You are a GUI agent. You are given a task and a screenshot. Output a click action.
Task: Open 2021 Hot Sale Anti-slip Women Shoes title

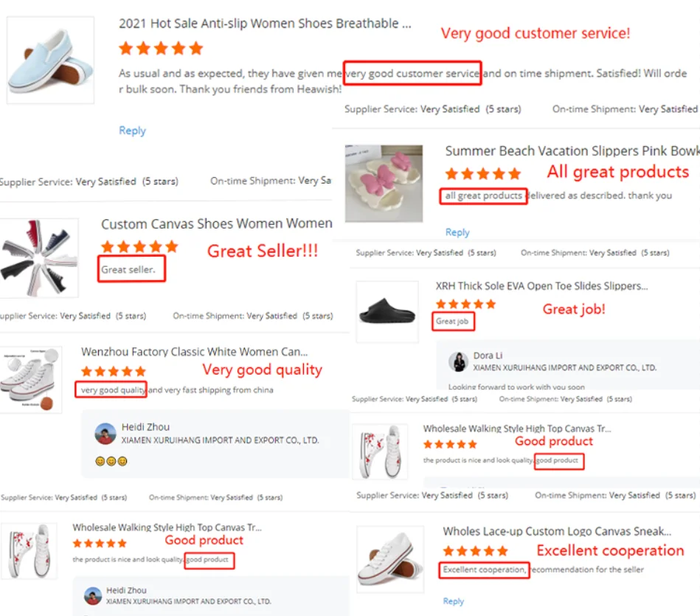(265, 24)
